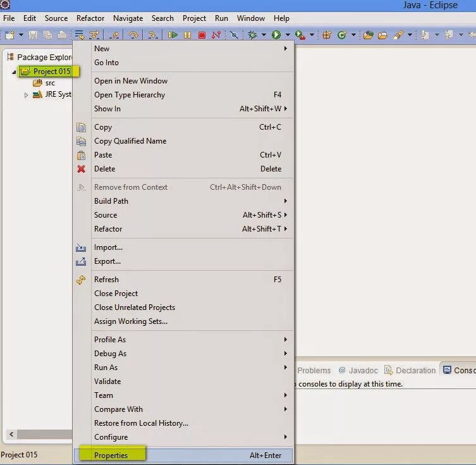This screenshot has height=465, width=476.
Task: Click the yellow Suspend debug icon
Action: [x=187, y=35]
